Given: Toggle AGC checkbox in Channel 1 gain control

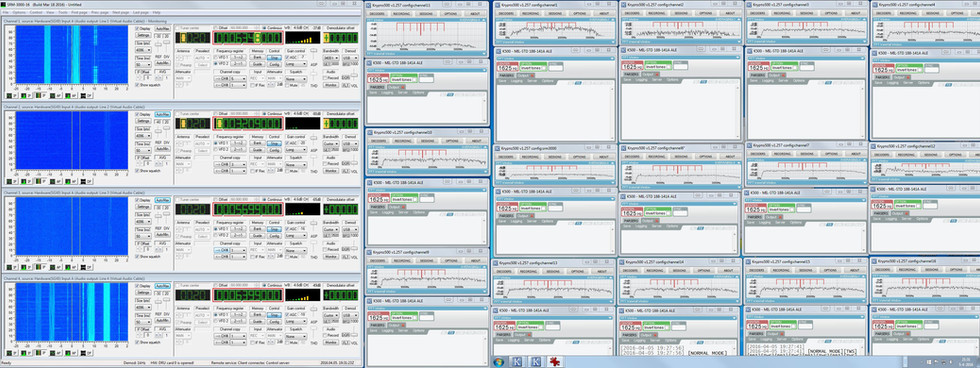Looking at the screenshot, I should click(x=288, y=57).
